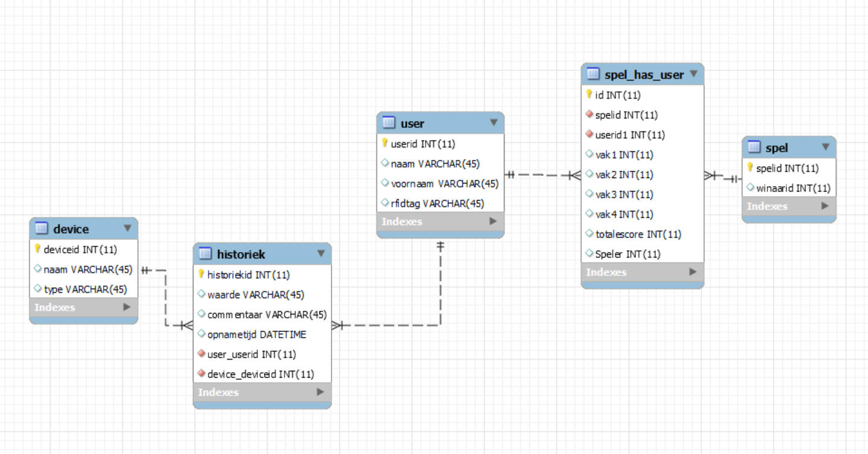Expand the Indexes section of the spel table

[x=825, y=206]
